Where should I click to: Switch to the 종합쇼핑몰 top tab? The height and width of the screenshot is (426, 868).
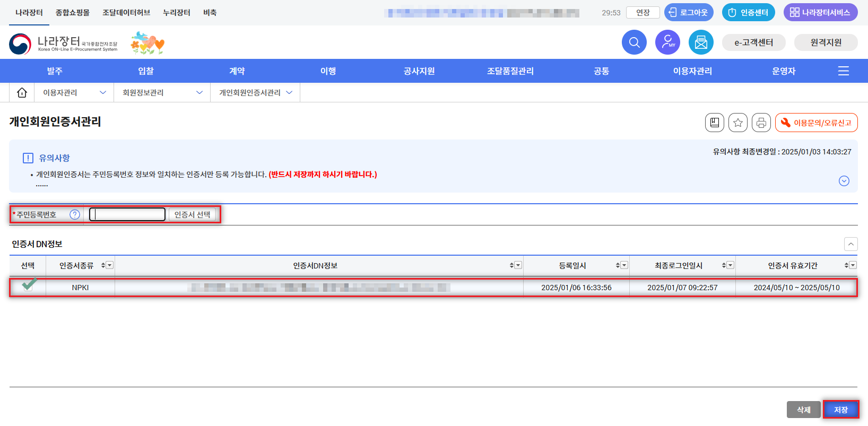point(73,12)
